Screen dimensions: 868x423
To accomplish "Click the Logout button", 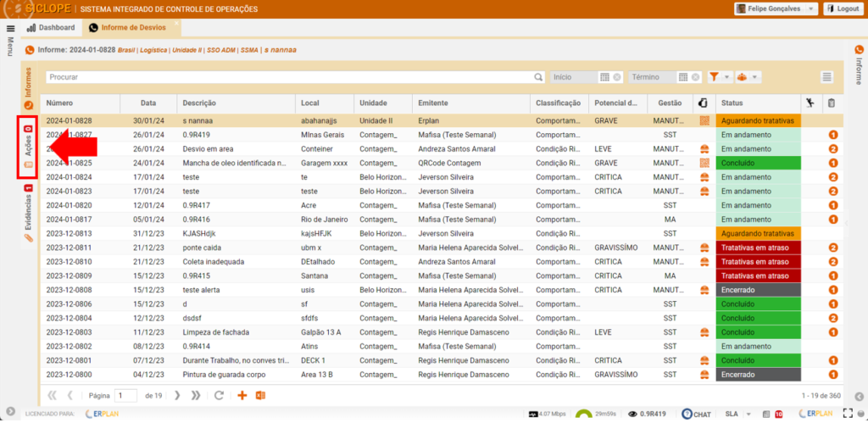I will (843, 8).
